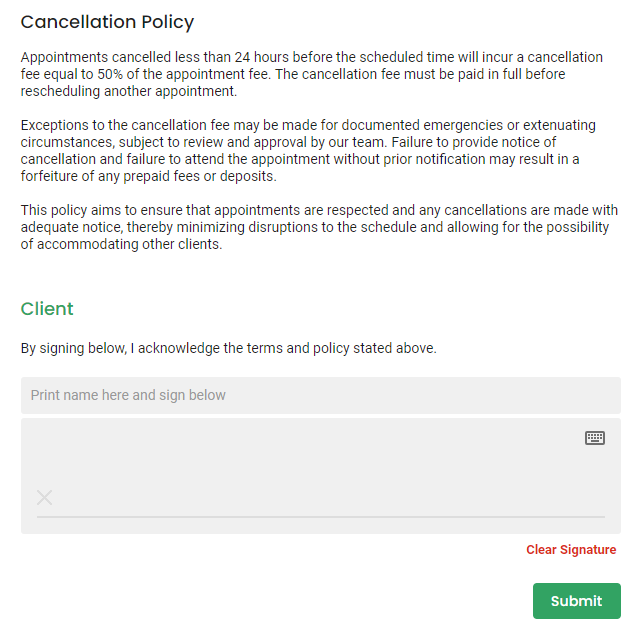Viewport: 636px width, 625px height.
Task: Click the X mark on signature pad
Action: pyautogui.click(x=45, y=497)
